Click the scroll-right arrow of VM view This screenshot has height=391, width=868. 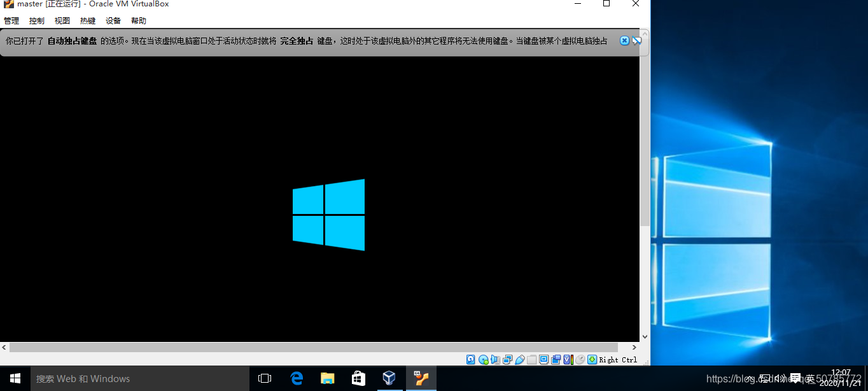pos(634,347)
